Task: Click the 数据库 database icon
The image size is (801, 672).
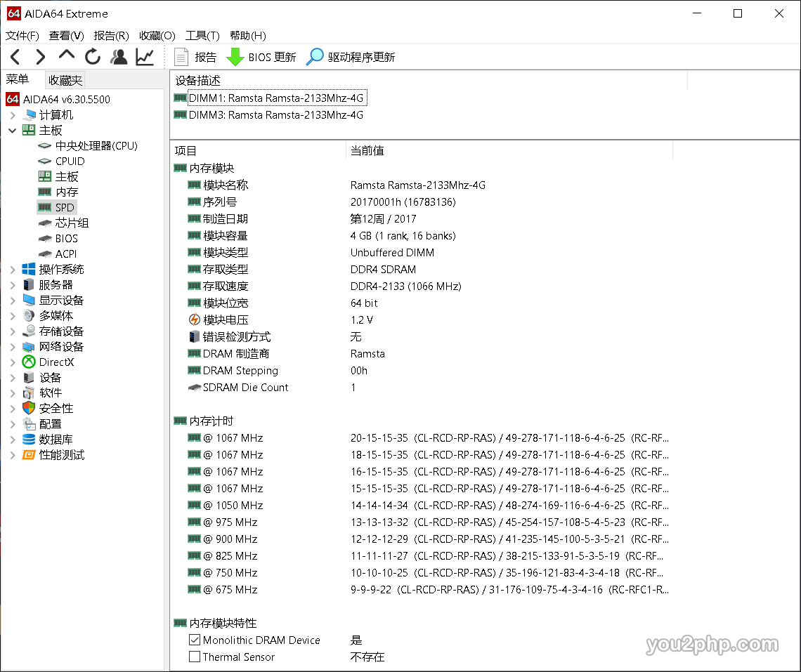Action: 29,440
